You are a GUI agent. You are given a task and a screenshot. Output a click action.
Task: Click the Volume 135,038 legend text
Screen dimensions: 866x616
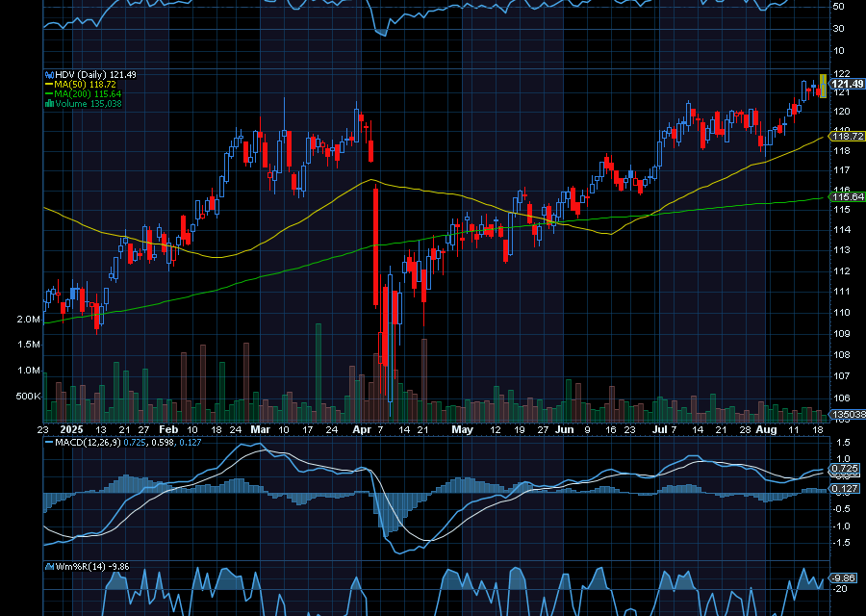88,104
